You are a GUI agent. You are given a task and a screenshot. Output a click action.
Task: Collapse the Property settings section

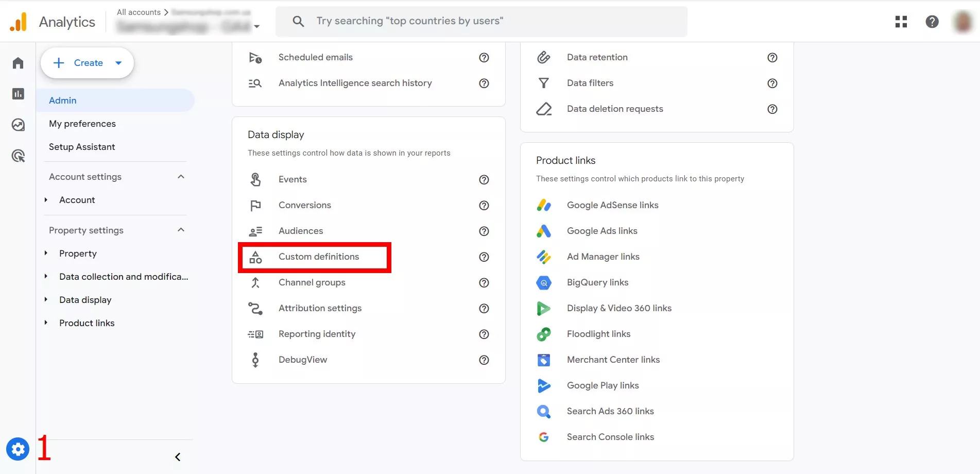pos(181,230)
